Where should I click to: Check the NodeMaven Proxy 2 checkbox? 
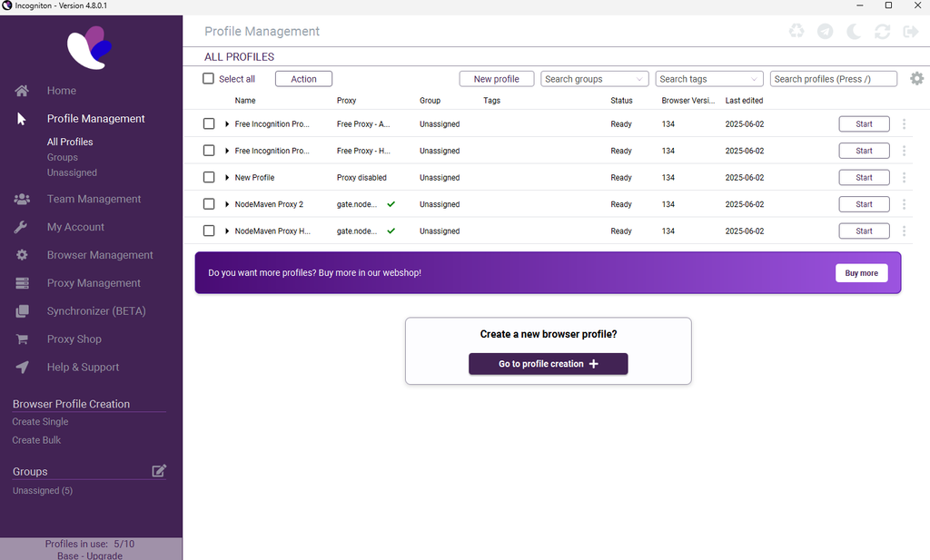click(208, 203)
